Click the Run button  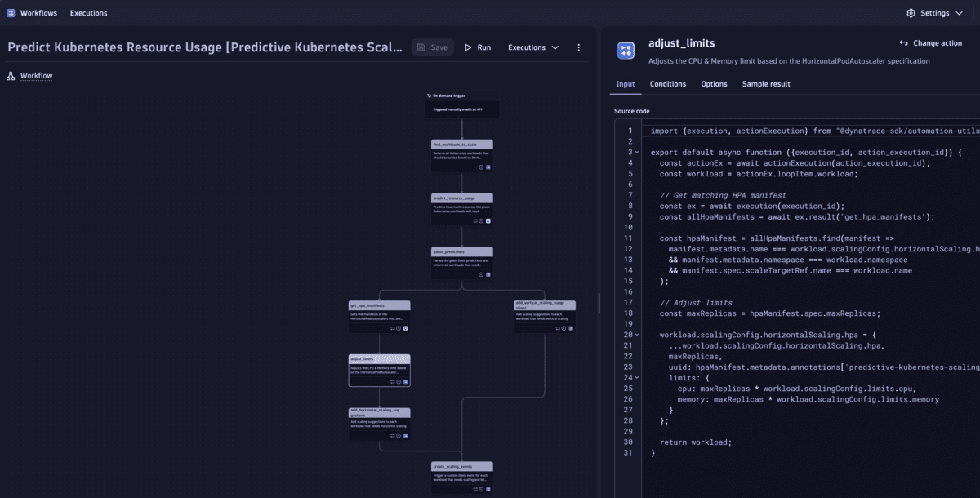coord(478,47)
